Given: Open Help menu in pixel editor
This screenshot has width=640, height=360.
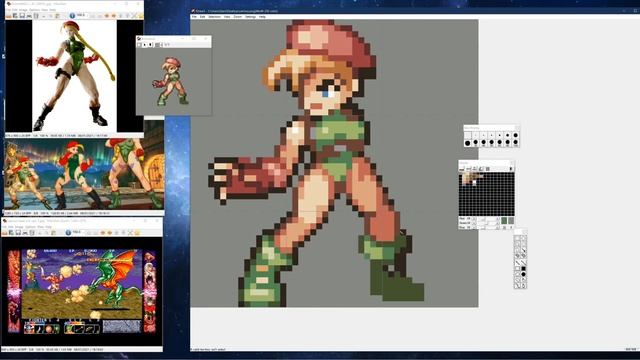Looking at the screenshot, I should [262, 17].
